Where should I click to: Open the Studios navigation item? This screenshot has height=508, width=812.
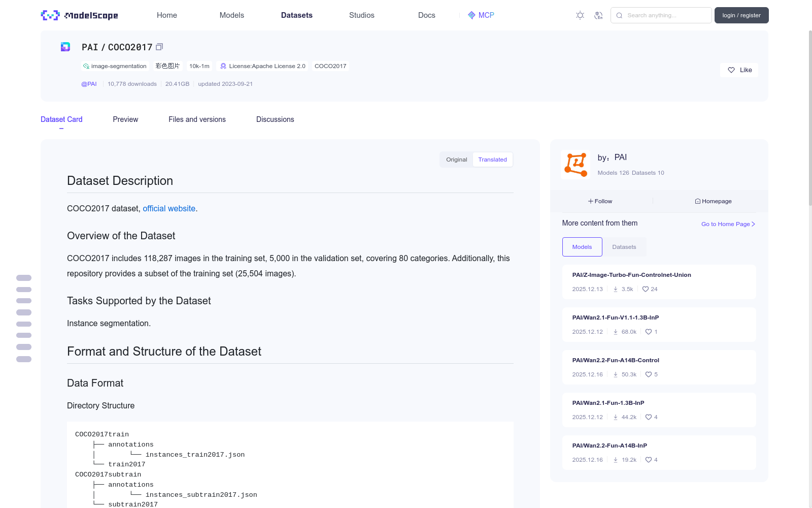pyautogui.click(x=362, y=15)
